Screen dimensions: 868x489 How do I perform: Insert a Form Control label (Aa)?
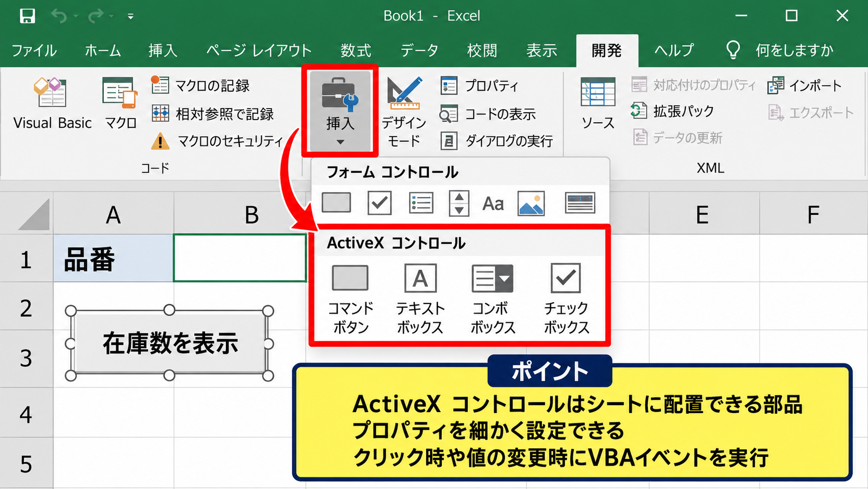click(x=493, y=203)
